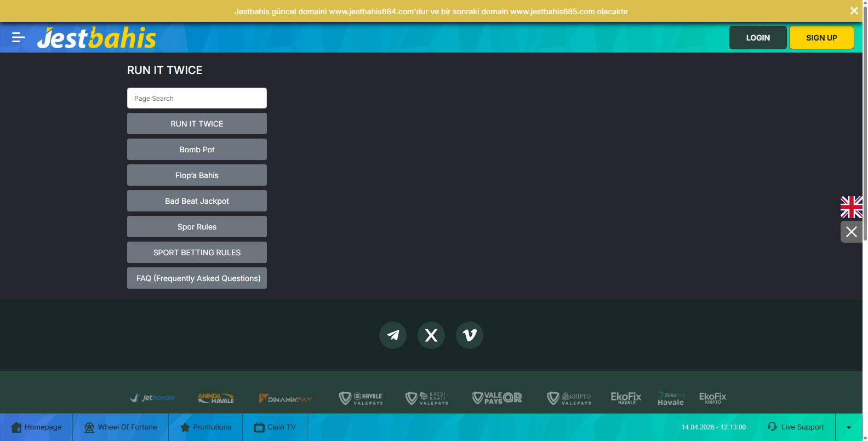Viewport: 868px width, 441px height.
Task: Open the X (Twitter) social link
Action: click(x=431, y=335)
